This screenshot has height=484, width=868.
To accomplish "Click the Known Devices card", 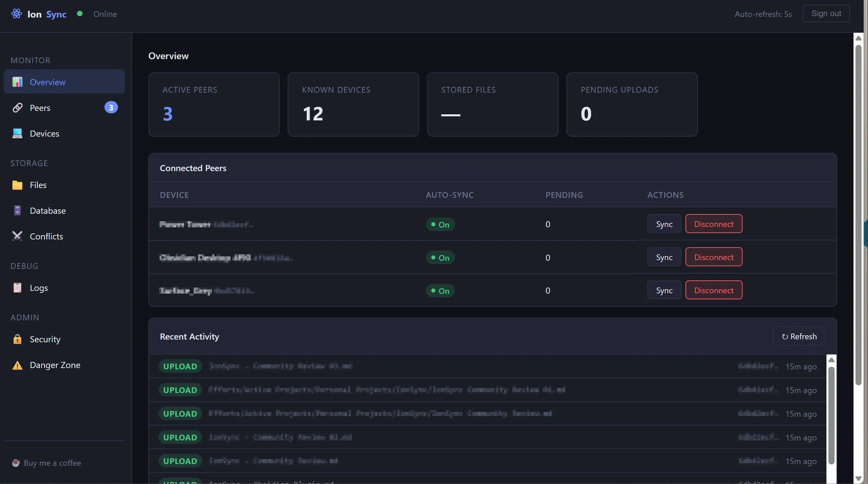I will 353,104.
